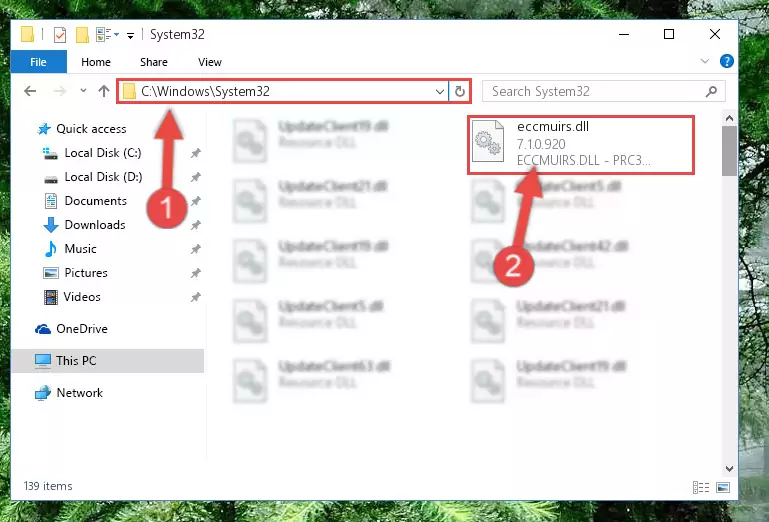Viewport: 769px width, 522px height.
Task: Maximize the System32 window
Action: 669,34
